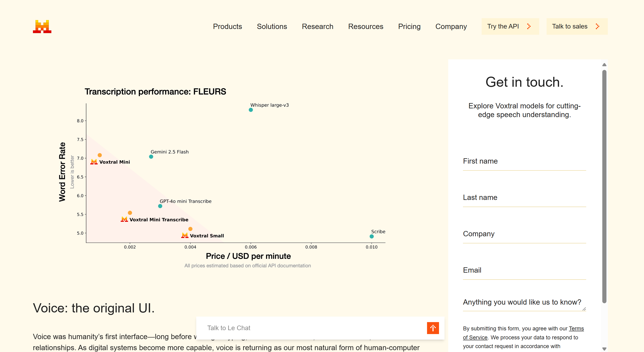
Task: Click the GPT-4o mini Transcribe data point
Action: click(160, 206)
